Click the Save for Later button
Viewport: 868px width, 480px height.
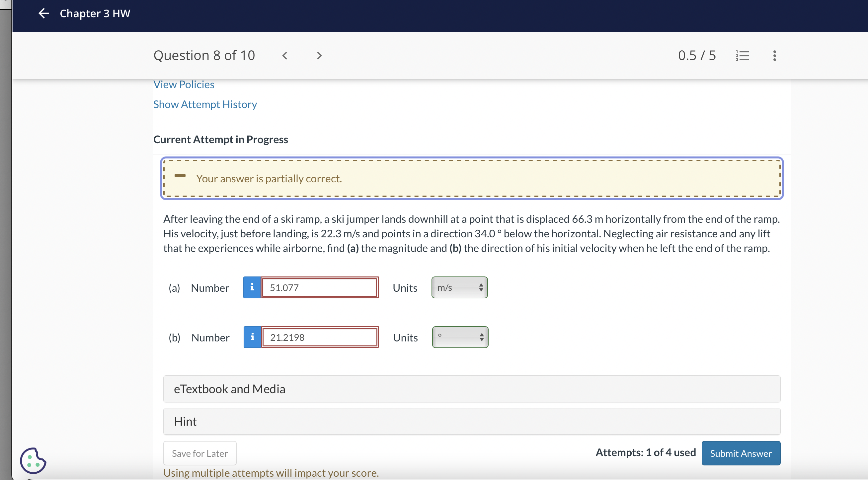click(200, 453)
